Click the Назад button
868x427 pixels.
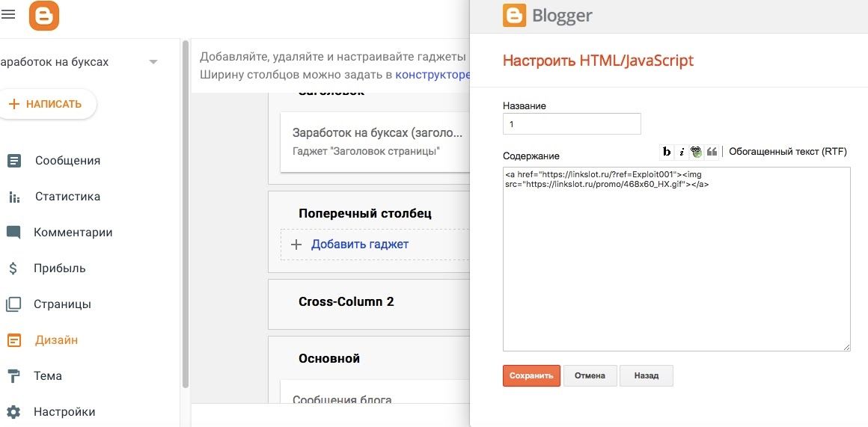point(647,375)
